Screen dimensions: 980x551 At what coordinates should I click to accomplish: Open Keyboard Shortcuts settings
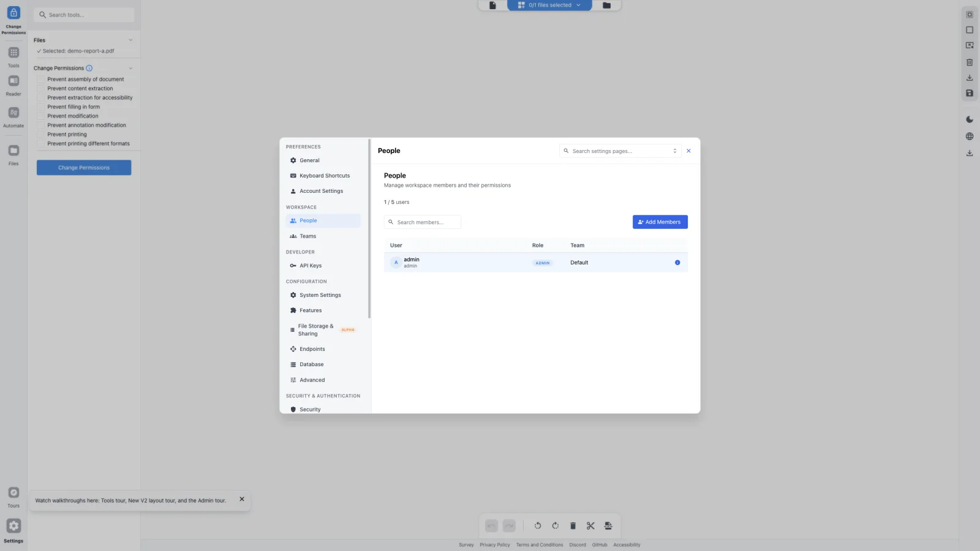click(x=323, y=176)
